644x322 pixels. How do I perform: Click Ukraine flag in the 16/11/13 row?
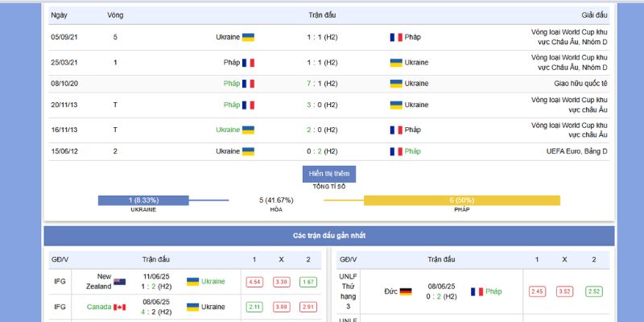(248, 130)
